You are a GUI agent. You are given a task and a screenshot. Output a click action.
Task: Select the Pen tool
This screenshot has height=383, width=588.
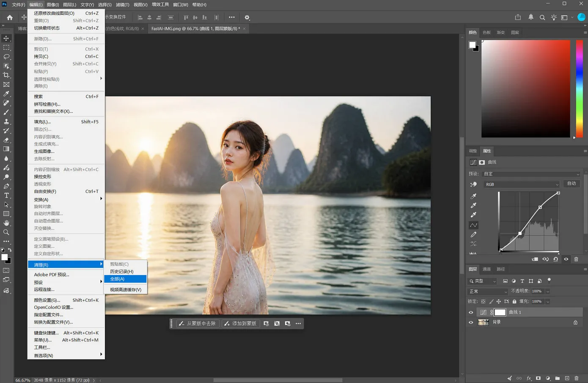[6, 186]
